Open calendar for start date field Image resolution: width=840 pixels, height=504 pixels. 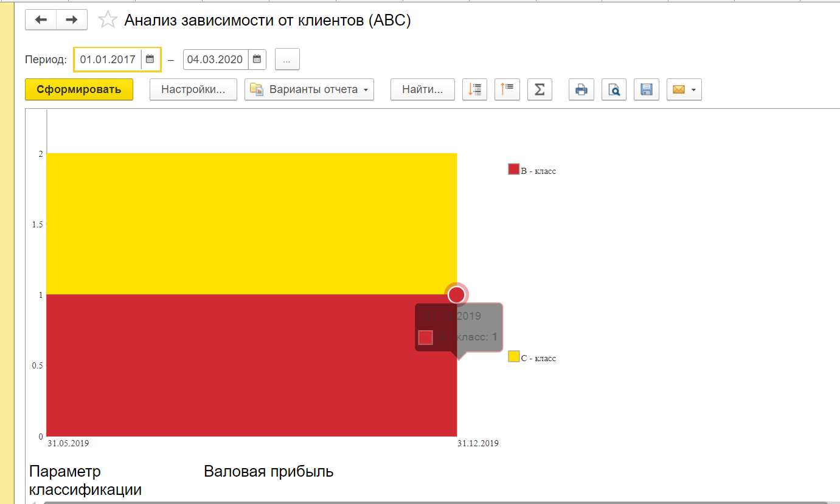[x=150, y=60]
